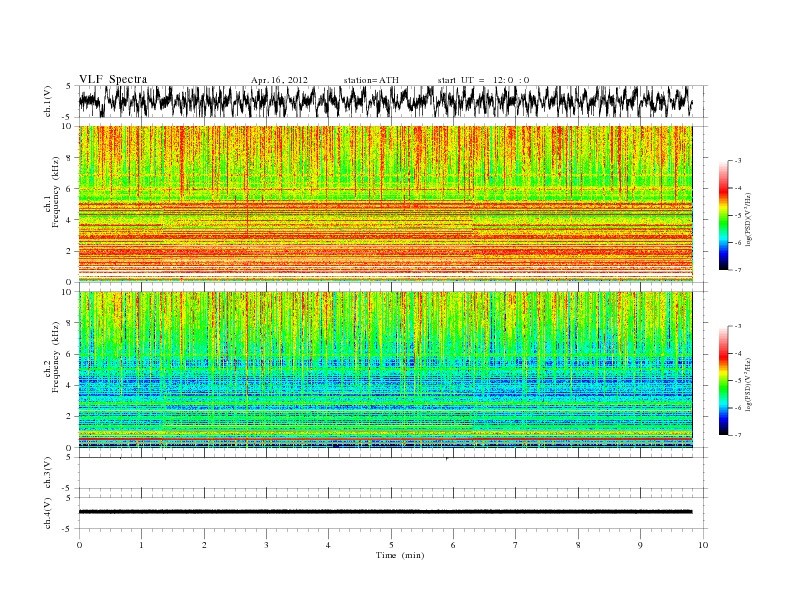
Task: Click ch.2 color bar "log(PSD)(V²/Hz)" label
Action: tap(749, 384)
